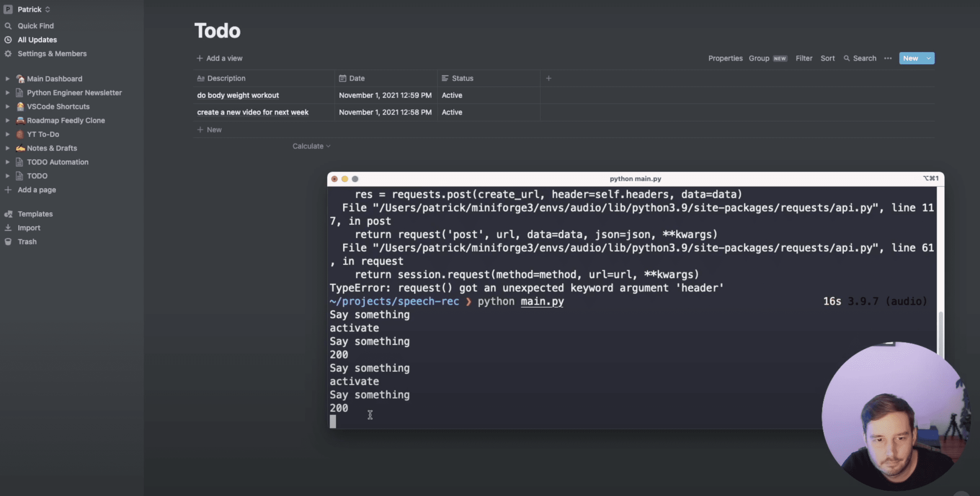Open the three-dots more options menu
The image size is (980, 496).
point(888,58)
